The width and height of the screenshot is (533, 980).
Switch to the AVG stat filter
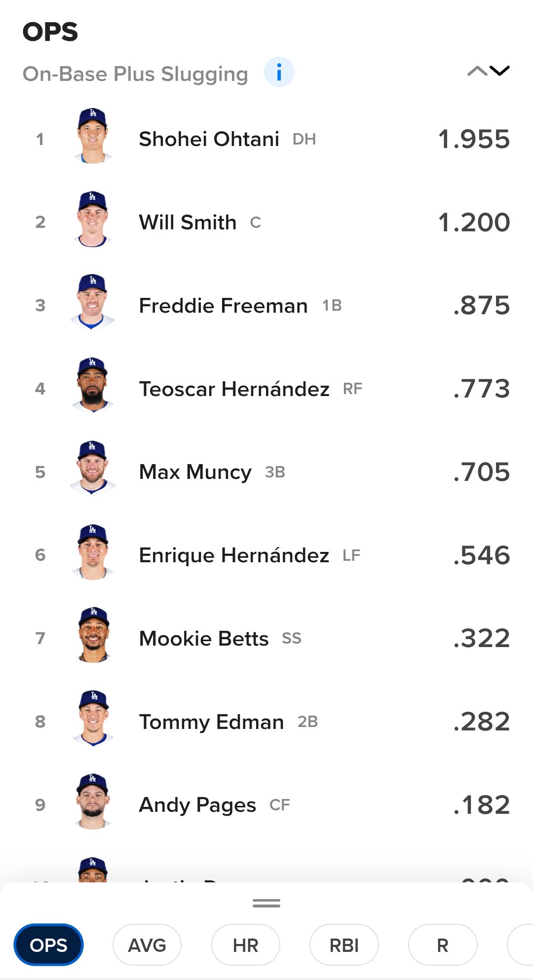click(147, 945)
